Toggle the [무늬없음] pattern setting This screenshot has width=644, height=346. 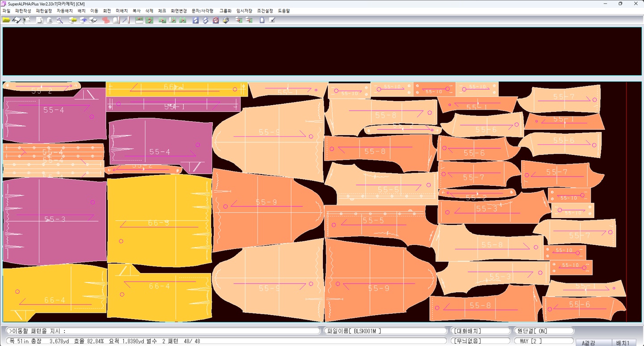coord(480,341)
